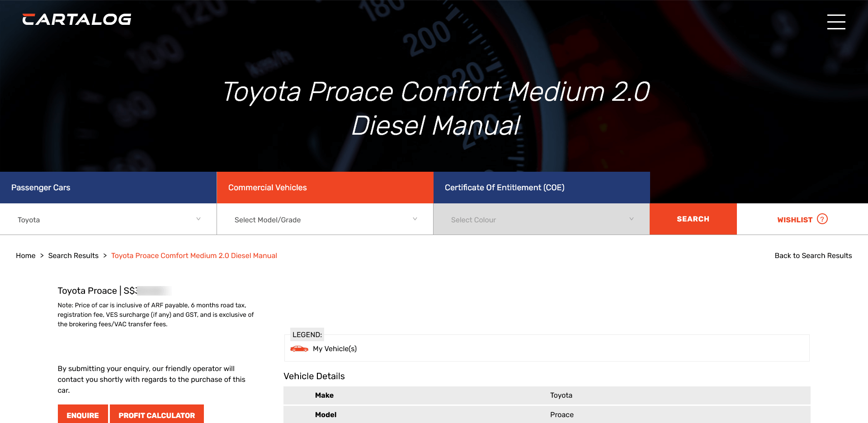Click the Model row showing Proace
Image resolution: width=868 pixels, height=423 pixels.
point(547,415)
